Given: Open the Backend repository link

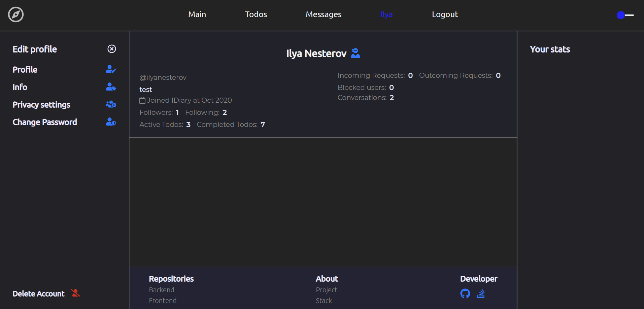Looking at the screenshot, I should pos(162,290).
